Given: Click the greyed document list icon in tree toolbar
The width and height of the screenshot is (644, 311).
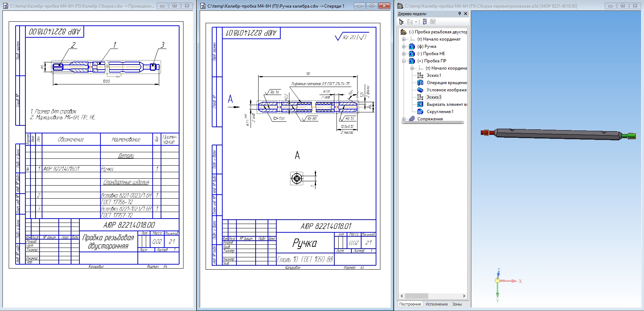Looking at the screenshot, I should tap(433, 22).
